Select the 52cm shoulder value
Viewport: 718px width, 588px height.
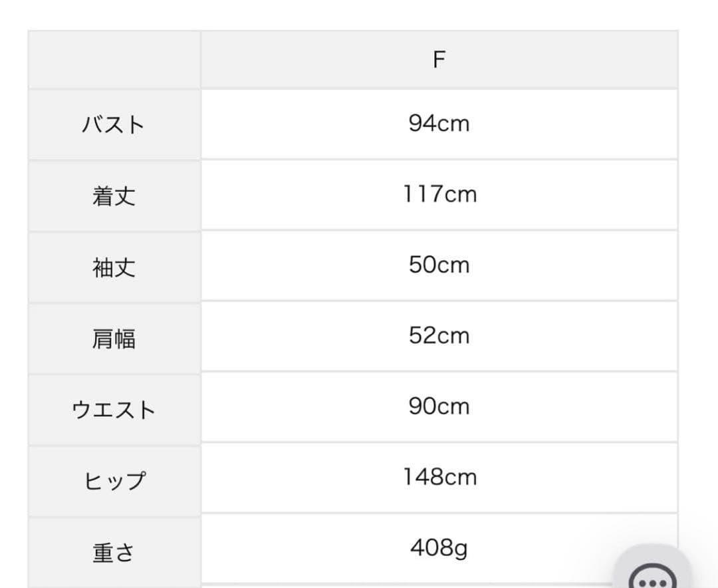439,336
